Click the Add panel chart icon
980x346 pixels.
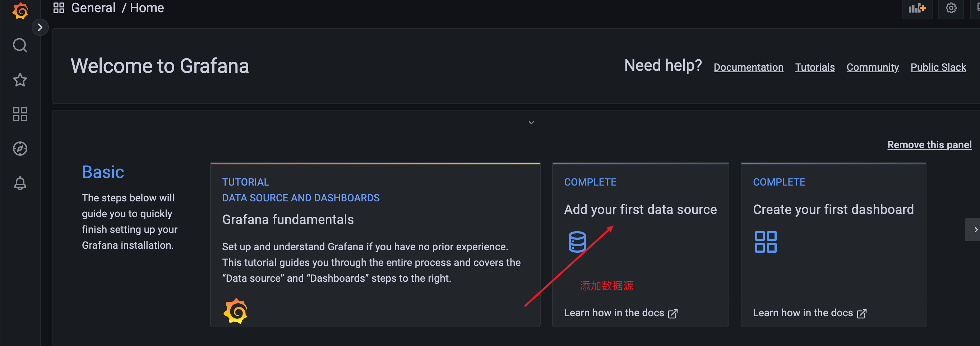pos(917,8)
